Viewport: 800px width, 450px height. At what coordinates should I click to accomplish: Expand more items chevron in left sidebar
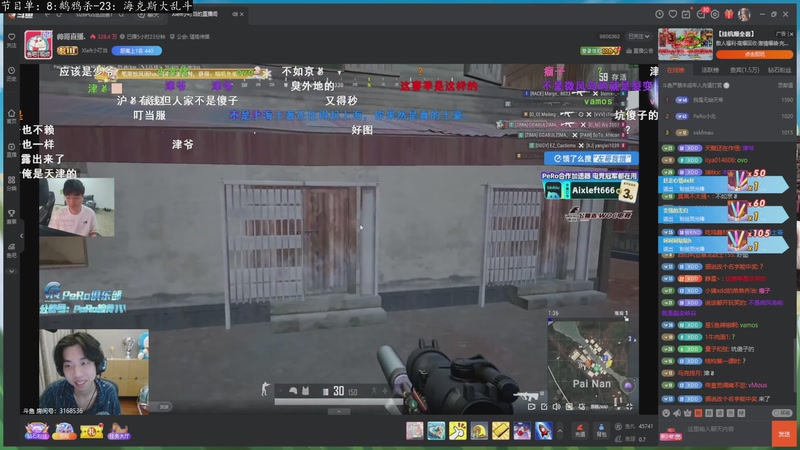pos(11,271)
